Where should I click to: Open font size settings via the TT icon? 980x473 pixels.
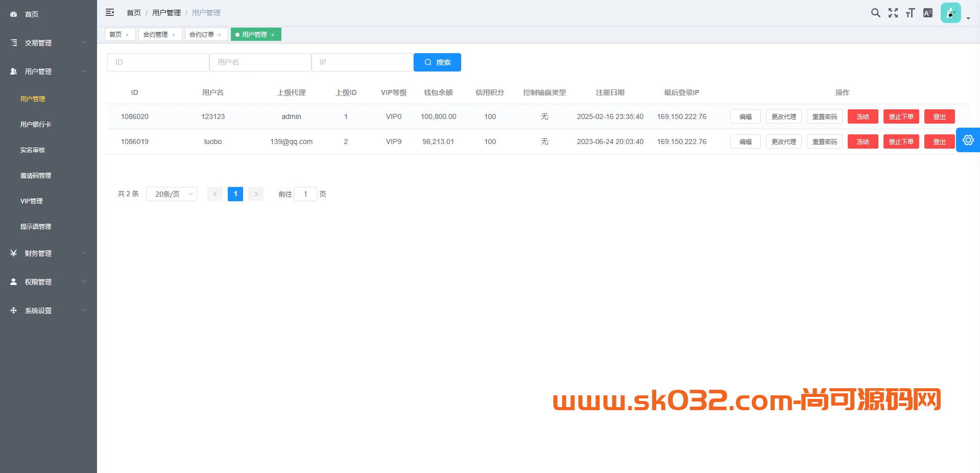coord(910,13)
